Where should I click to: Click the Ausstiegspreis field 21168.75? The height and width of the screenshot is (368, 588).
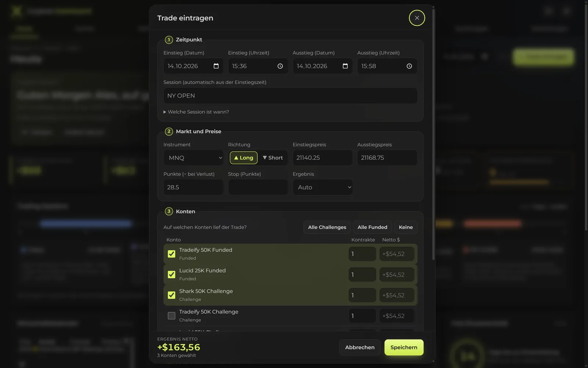click(387, 158)
